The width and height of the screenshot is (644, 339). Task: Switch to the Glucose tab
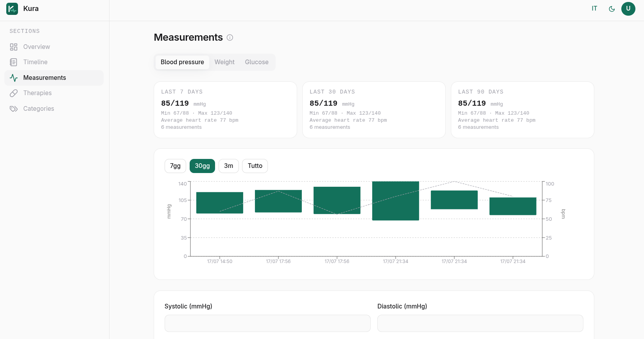tap(257, 62)
